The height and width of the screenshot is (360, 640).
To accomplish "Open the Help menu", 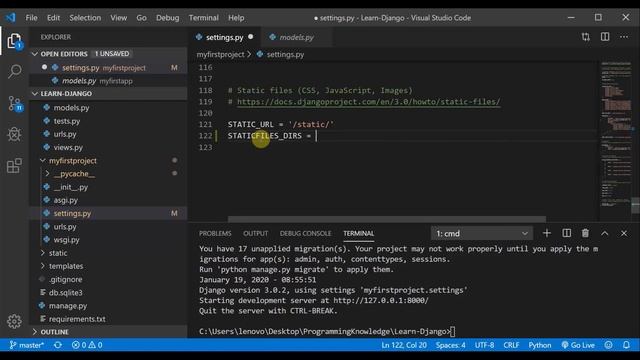I will point(236,18).
